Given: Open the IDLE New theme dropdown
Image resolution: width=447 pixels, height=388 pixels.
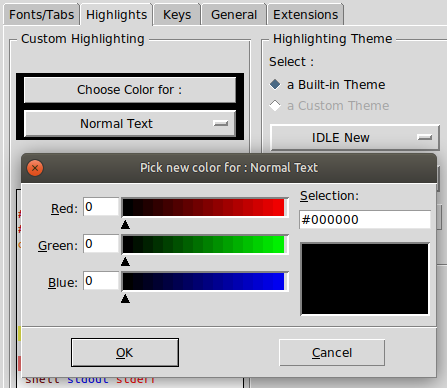Looking at the screenshot, I should [355, 138].
